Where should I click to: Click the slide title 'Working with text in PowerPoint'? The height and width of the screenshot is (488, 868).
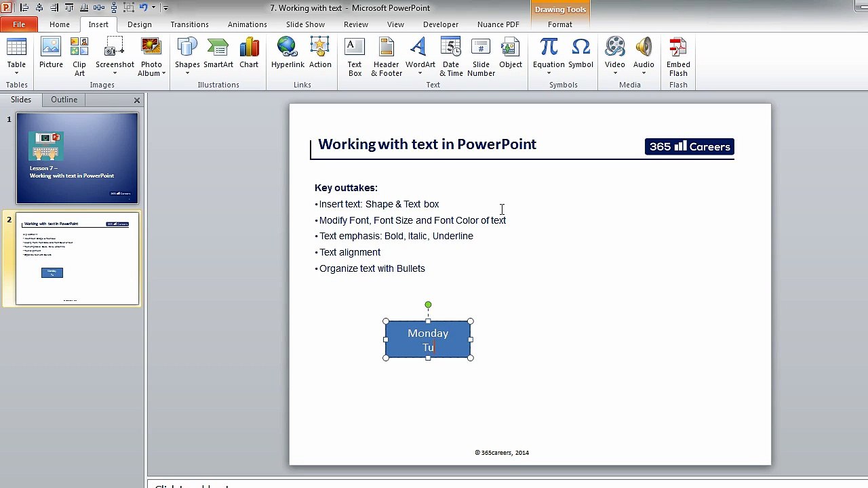pos(427,144)
